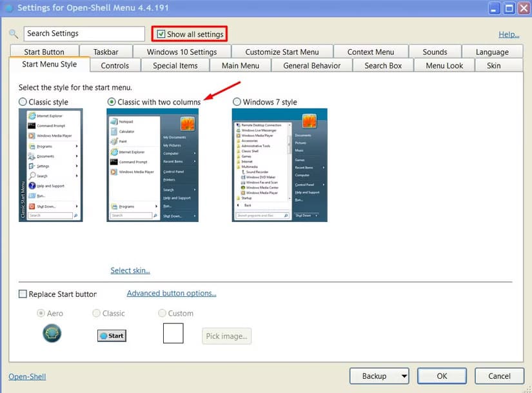
Task: Click the Open-Shell icon in title bar
Action: (7, 9)
